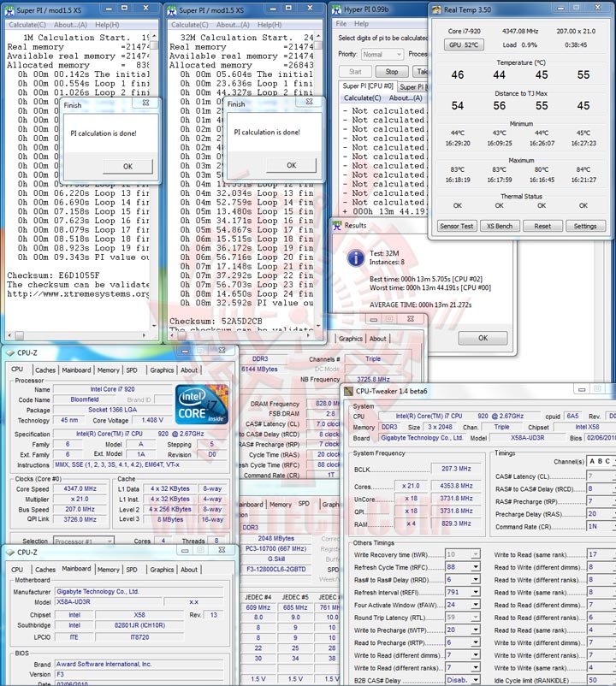Click the Real Temp 3.50 title-bar icon

point(436,9)
